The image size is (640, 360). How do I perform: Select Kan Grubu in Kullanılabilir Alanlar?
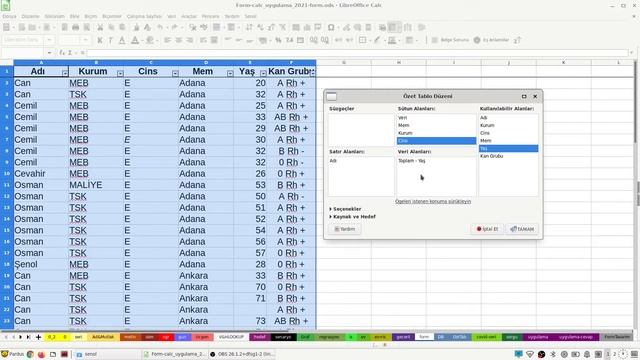pyautogui.click(x=508, y=156)
